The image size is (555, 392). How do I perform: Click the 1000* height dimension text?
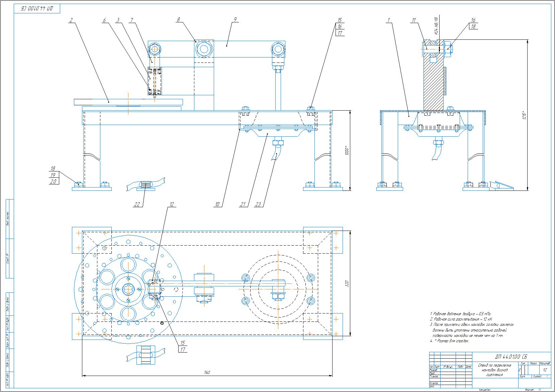point(347,150)
